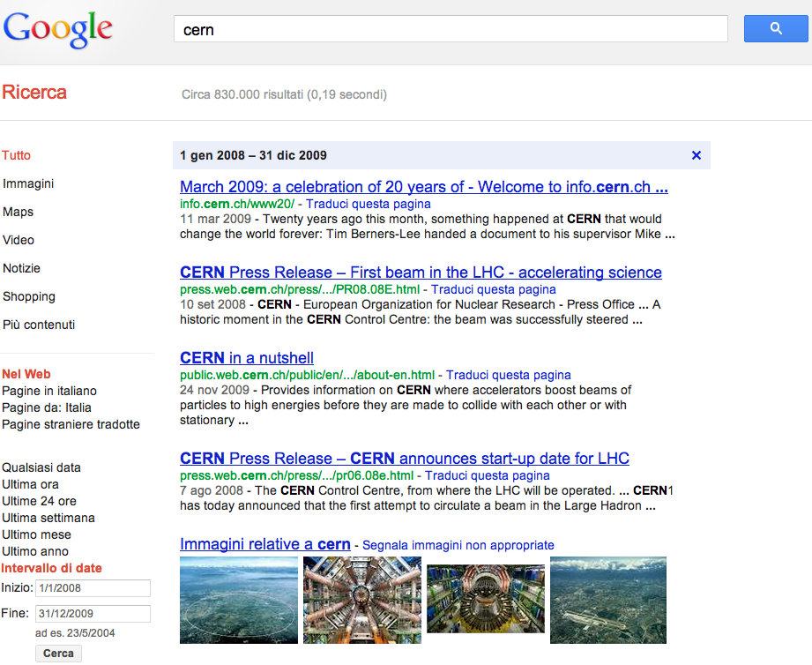The image size is (812, 665).
Task: Filter by Pagine da: Italia
Action: 47,407
